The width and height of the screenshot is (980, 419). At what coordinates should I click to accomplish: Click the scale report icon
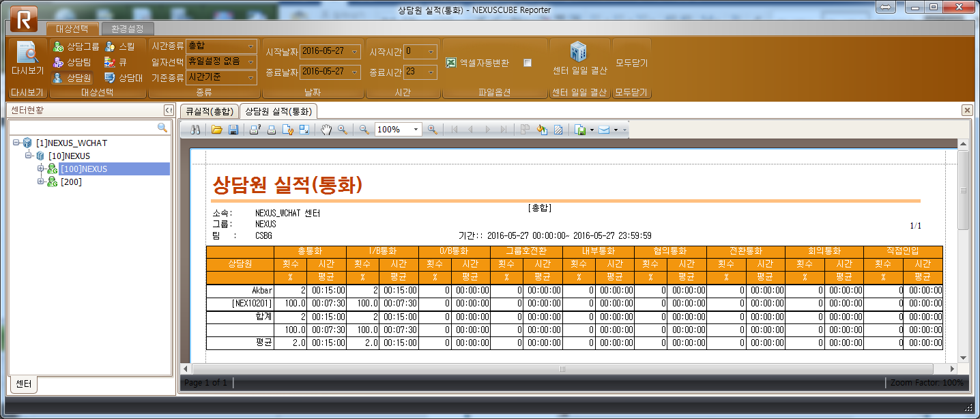[304, 130]
